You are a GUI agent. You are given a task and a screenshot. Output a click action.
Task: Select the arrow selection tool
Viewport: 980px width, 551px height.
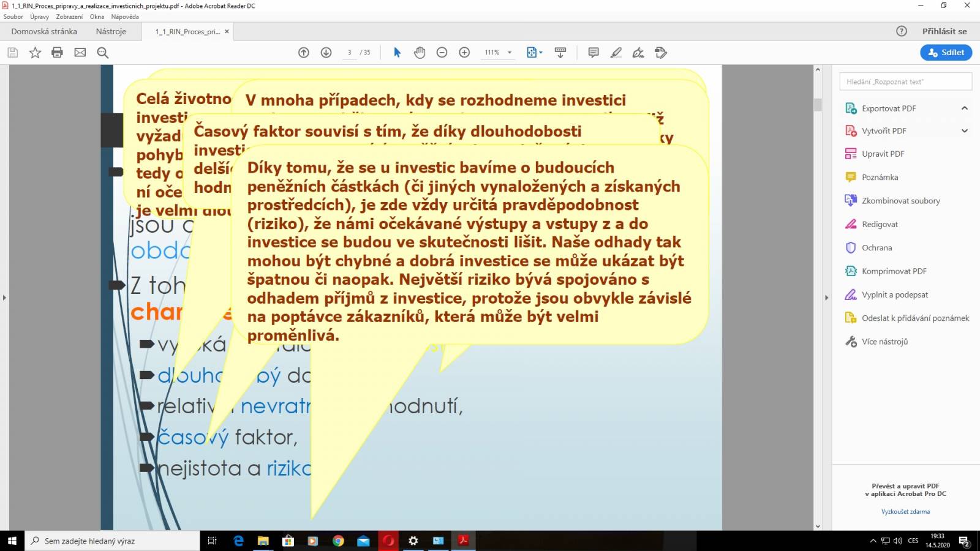[397, 53]
